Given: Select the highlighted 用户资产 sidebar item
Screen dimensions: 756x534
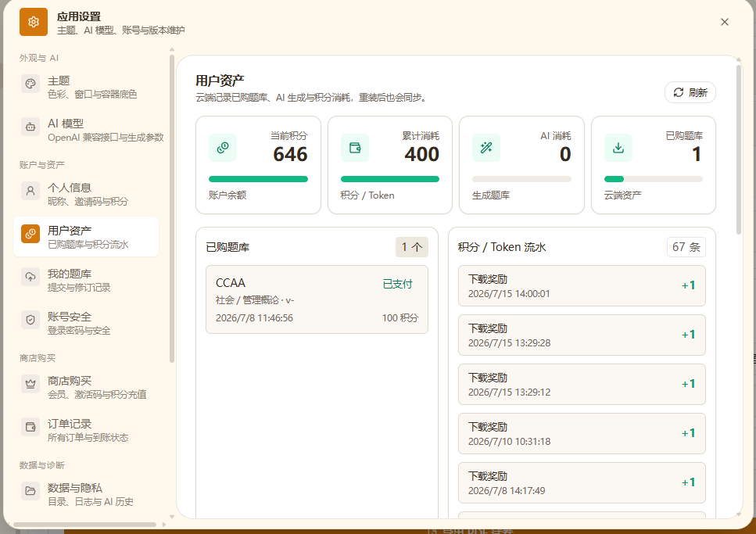Looking at the screenshot, I should click(86, 237).
